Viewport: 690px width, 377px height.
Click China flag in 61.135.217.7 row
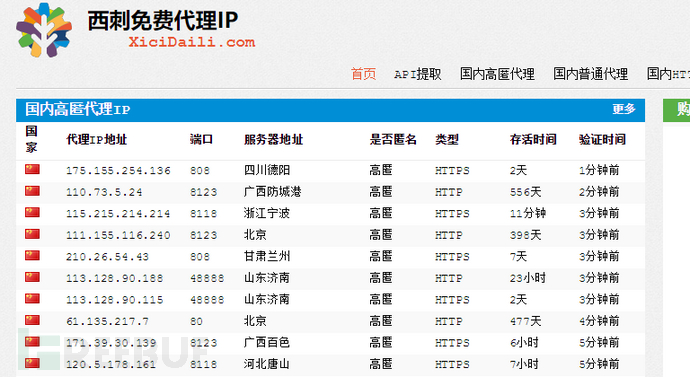coord(32,320)
